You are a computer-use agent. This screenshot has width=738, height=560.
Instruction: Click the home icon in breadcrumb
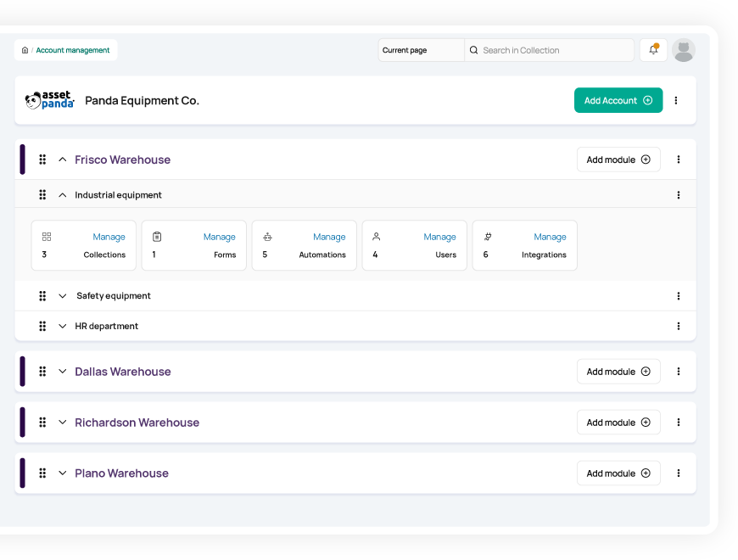tap(25, 50)
